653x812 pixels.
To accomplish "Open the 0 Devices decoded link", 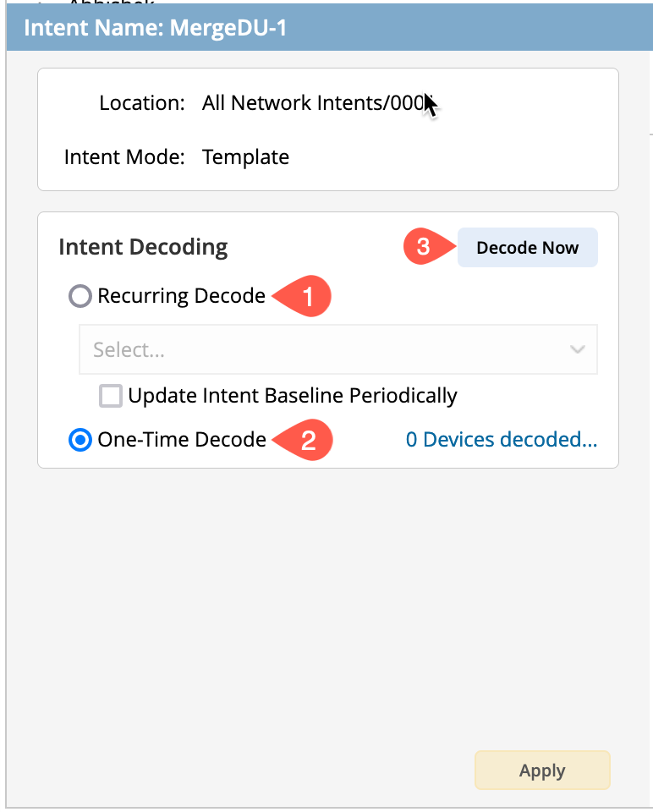I will point(502,440).
